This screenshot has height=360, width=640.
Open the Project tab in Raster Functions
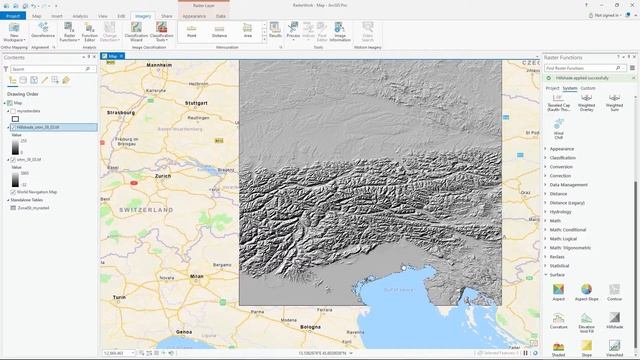pyautogui.click(x=552, y=88)
